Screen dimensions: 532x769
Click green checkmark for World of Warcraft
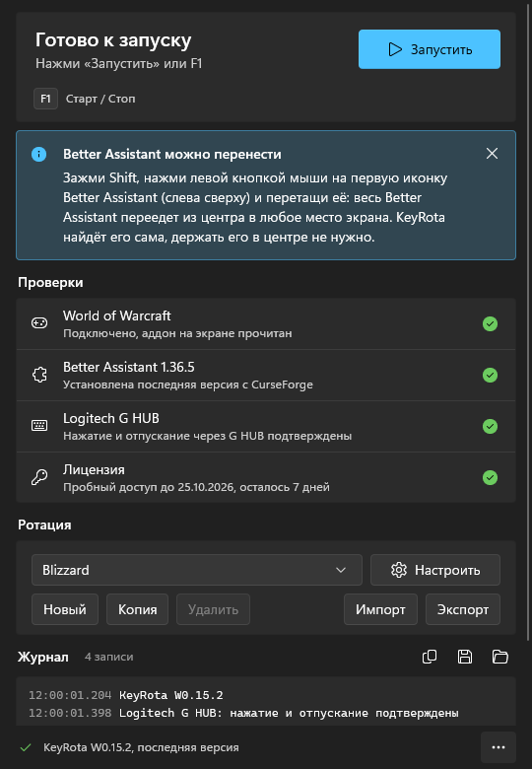point(490,323)
